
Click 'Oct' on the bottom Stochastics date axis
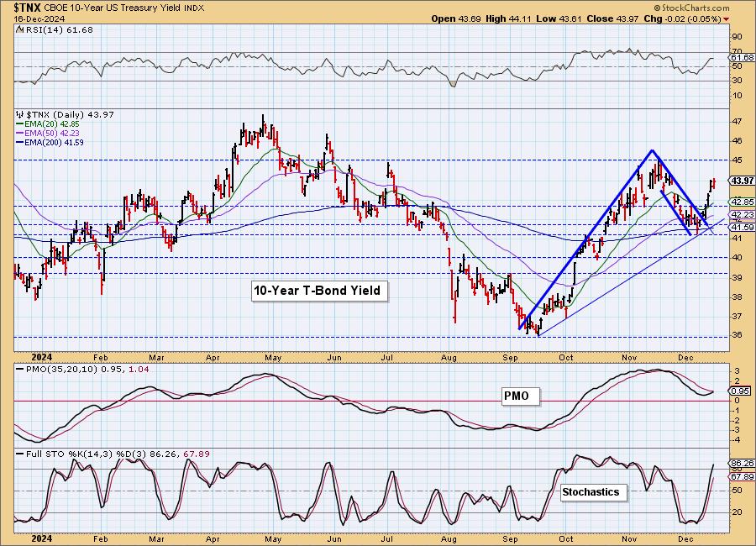(566, 539)
